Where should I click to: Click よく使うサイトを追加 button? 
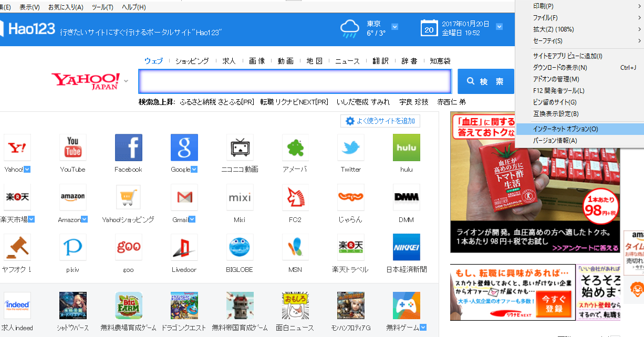pyautogui.click(x=380, y=121)
